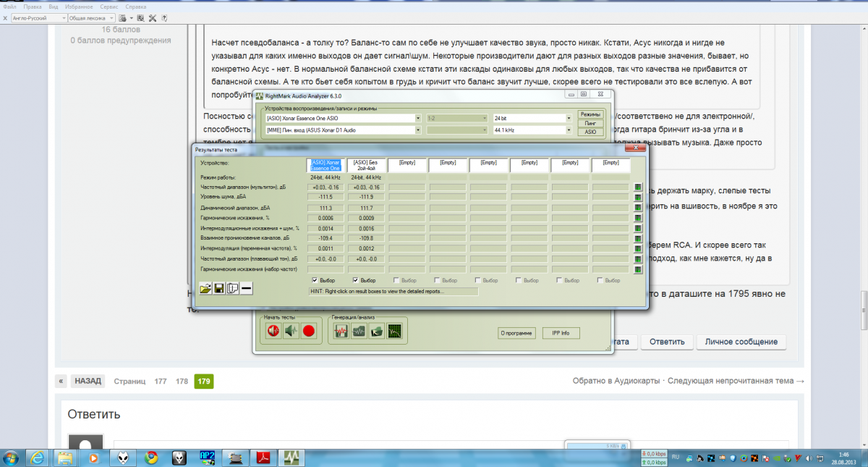Expand the Xonar Essence One ASIO playback device dropdown
This screenshot has height=467, width=868.
tap(418, 118)
